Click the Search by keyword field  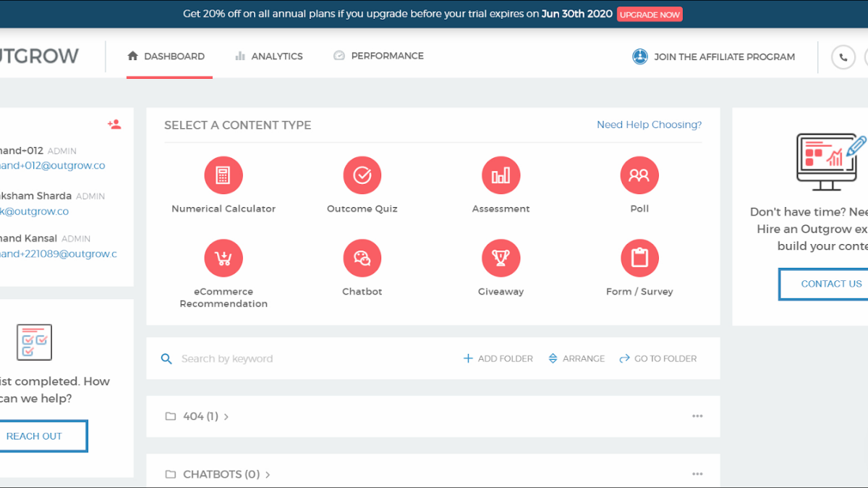(x=289, y=358)
